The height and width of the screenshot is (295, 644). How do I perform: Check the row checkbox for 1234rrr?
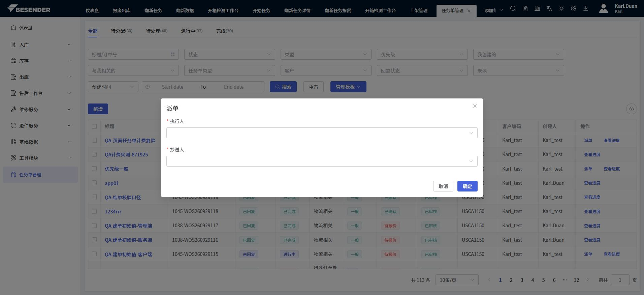94,211
